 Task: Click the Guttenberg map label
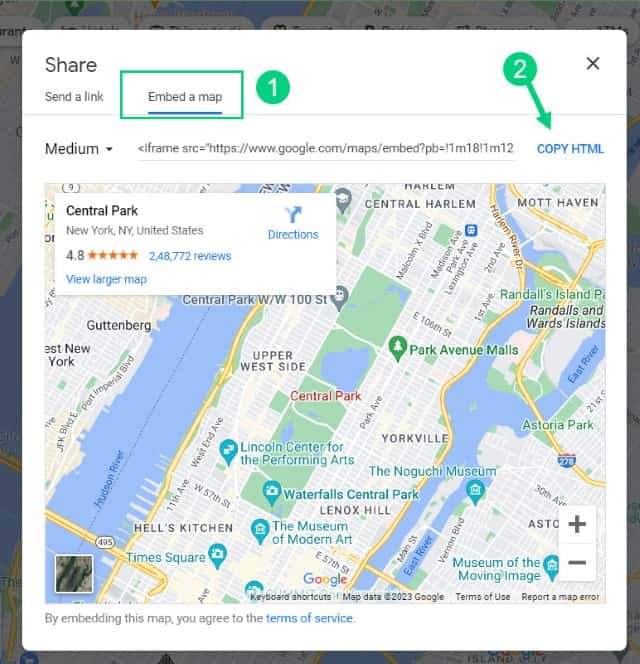click(x=119, y=325)
